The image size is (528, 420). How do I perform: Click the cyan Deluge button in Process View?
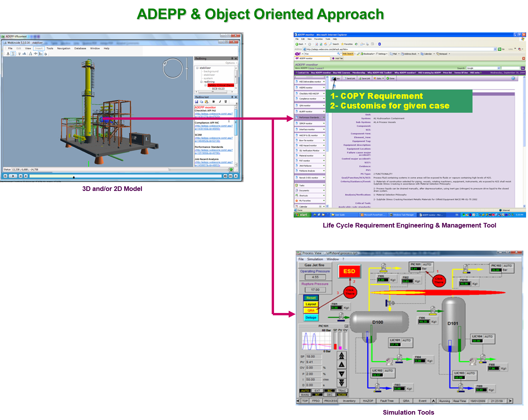click(x=311, y=318)
